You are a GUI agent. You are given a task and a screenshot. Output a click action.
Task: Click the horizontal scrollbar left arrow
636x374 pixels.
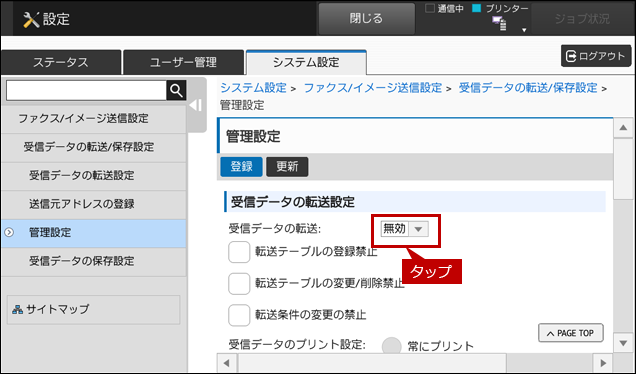227,363
